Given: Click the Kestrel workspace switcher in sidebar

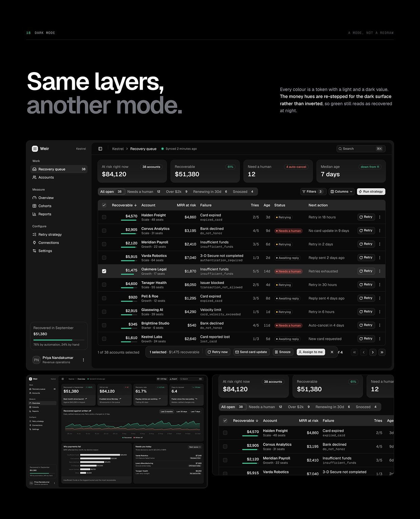Looking at the screenshot, I should click(x=81, y=149).
